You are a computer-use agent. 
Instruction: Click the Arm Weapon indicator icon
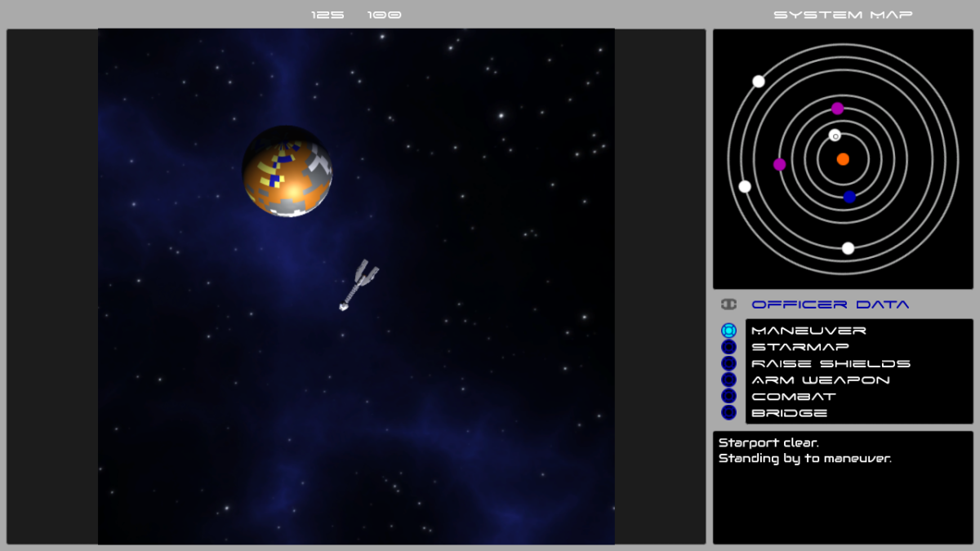tap(729, 379)
